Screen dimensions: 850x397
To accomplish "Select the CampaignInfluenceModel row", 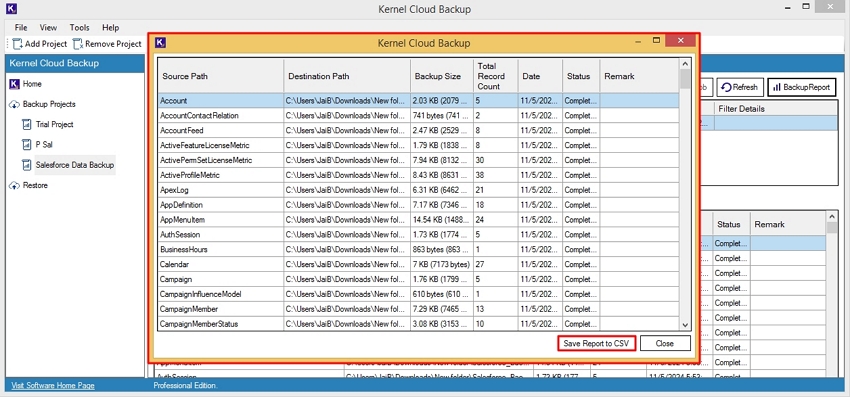I will [x=418, y=294].
